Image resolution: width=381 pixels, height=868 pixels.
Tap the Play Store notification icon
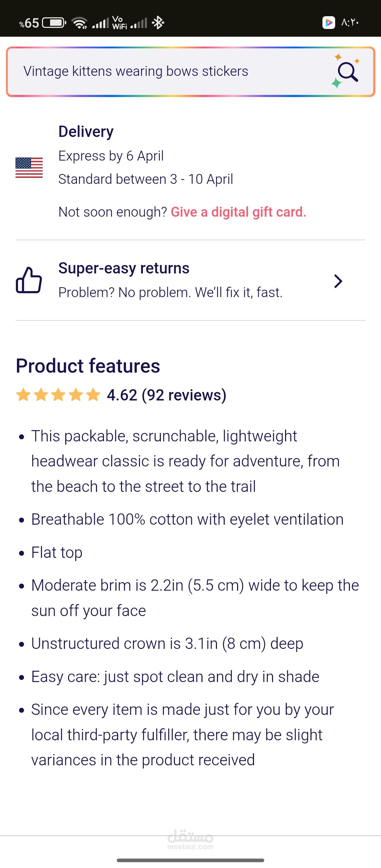pyautogui.click(x=328, y=23)
